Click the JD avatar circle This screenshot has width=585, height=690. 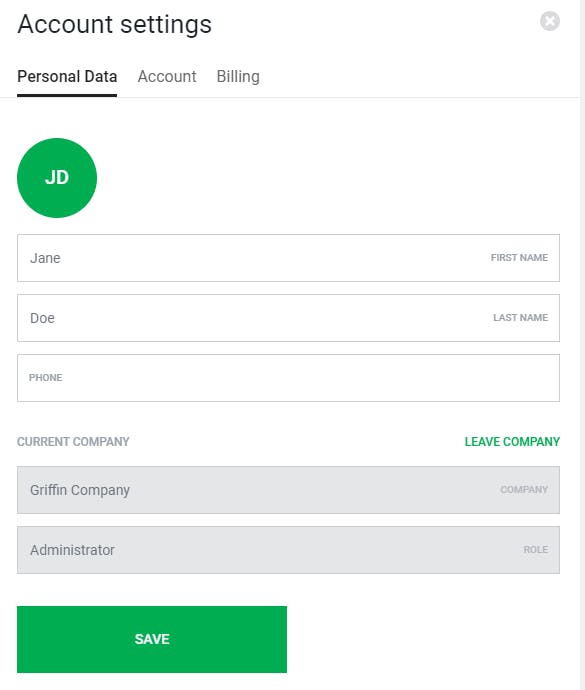pos(57,178)
